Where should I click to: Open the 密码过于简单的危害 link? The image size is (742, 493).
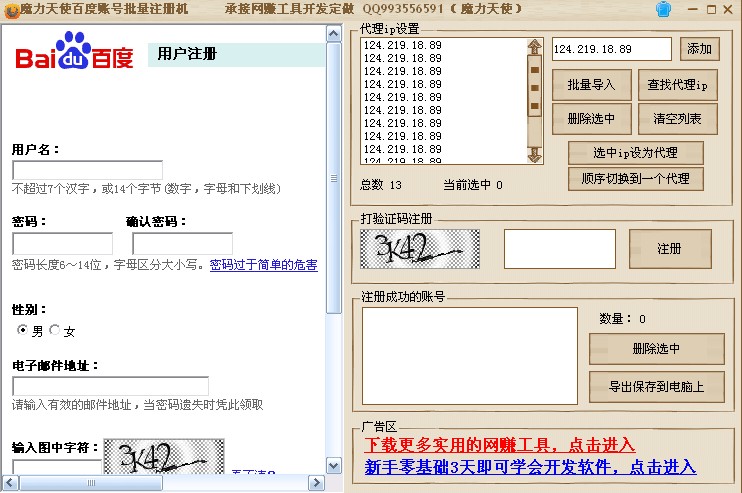coord(264,265)
